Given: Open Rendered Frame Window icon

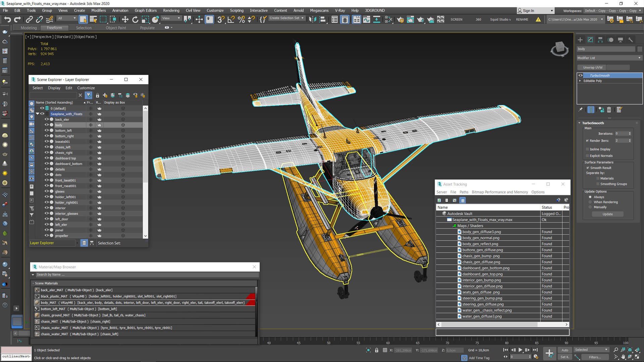Looking at the screenshot, I should [x=410, y=19].
